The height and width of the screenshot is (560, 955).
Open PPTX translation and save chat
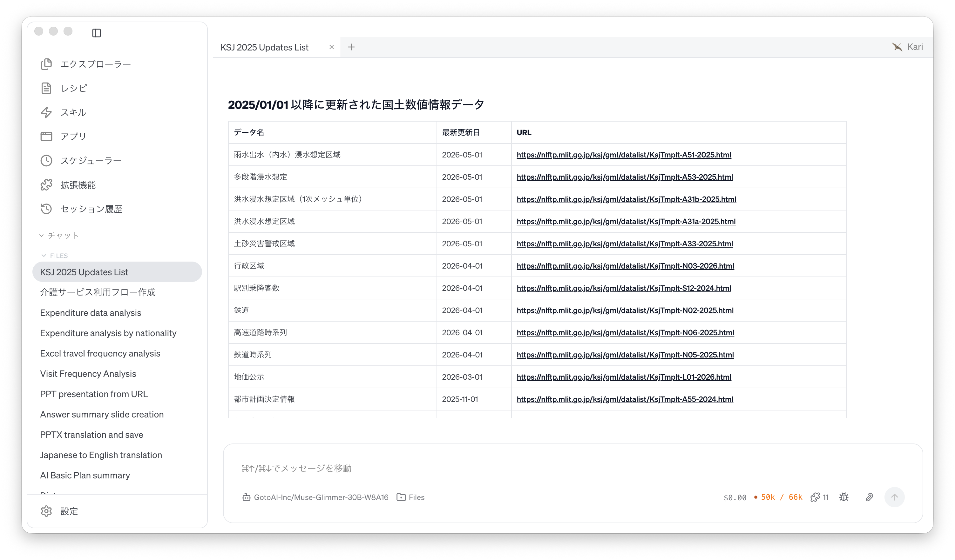click(x=92, y=435)
